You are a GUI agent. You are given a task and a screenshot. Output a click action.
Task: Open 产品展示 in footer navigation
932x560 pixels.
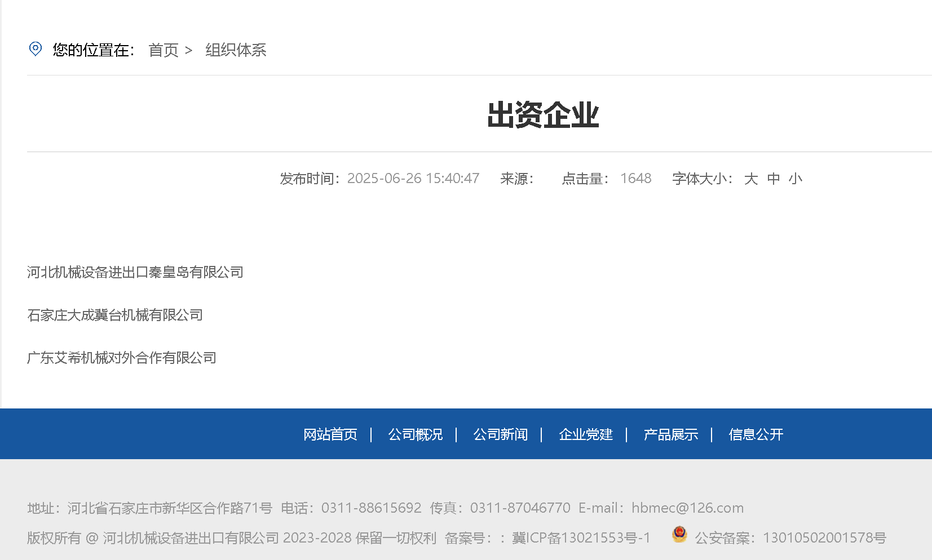pyautogui.click(x=671, y=434)
